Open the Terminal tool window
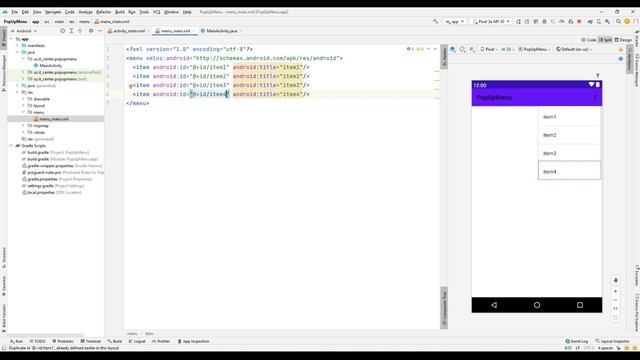This screenshot has width=640, height=360. click(x=91, y=341)
